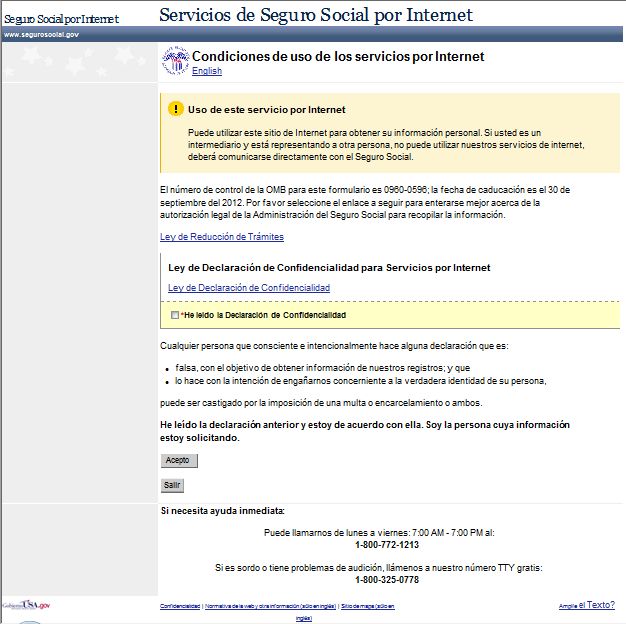Open the Sitio de mapa footer link
Screen dimensions: 626x624
point(367,606)
